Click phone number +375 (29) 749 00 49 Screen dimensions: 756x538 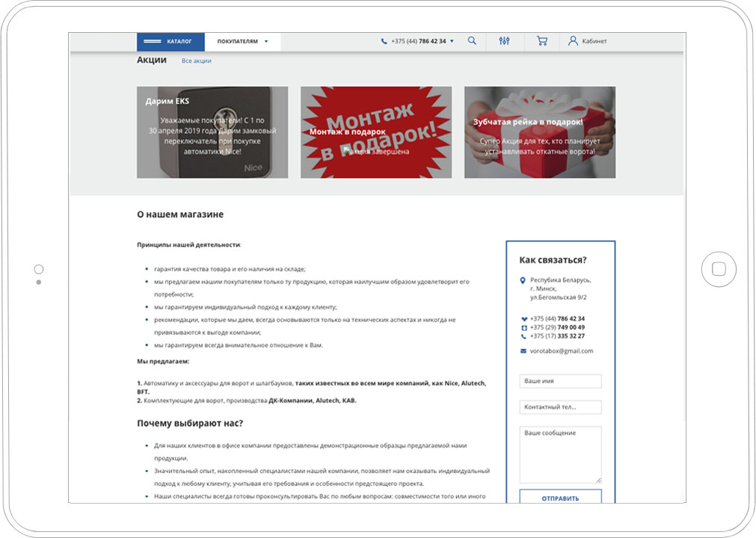click(557, 327)
